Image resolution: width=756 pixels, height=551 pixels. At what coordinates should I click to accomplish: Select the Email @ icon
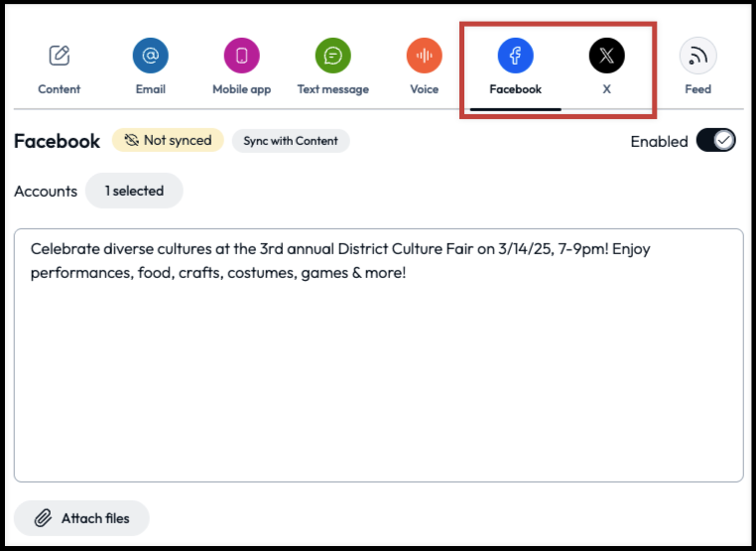151,56
